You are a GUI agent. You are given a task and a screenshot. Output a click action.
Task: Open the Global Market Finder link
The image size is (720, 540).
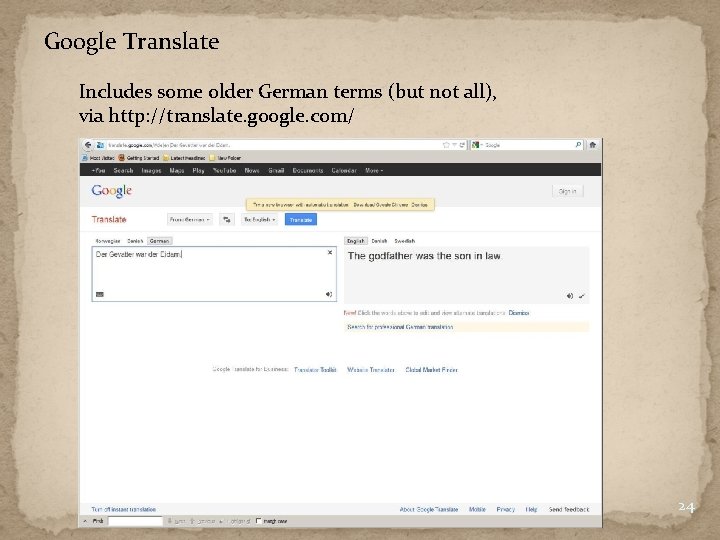coord(431,370)
